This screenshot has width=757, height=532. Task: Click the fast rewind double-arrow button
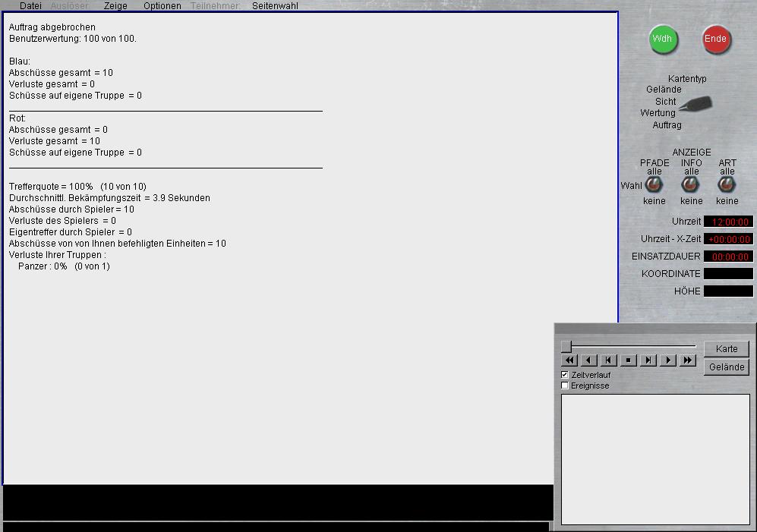(x=569, y=360)
